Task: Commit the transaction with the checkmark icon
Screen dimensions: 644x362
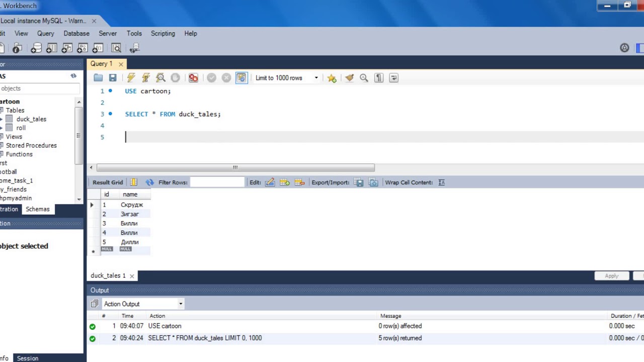Action: [x=211, y=78]
